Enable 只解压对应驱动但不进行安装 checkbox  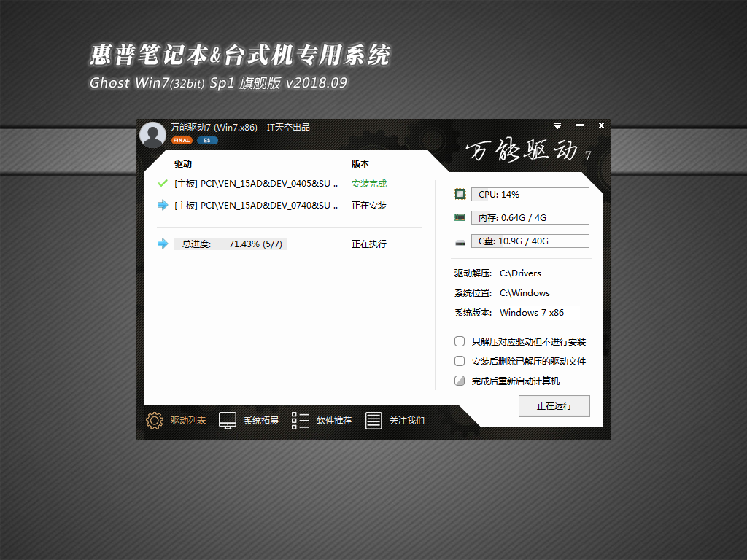point(460,341)
